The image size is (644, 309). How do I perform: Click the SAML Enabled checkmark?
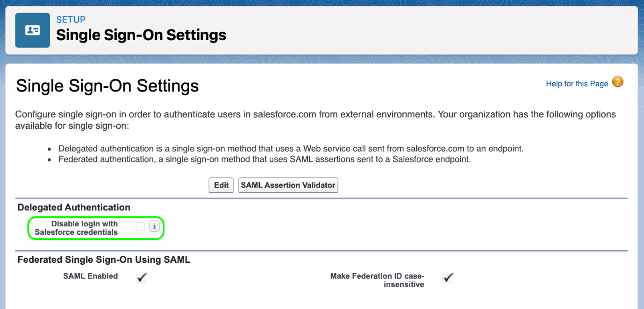click(x=141, y=278)
